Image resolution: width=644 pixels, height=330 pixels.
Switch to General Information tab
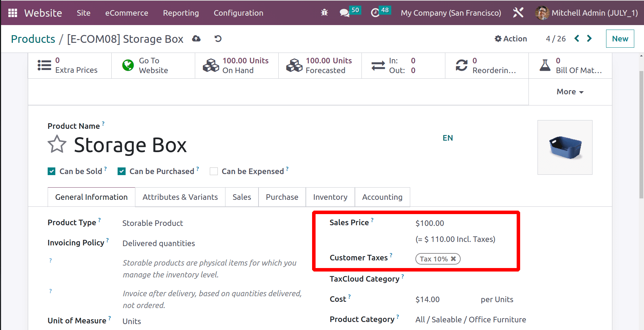92,197
